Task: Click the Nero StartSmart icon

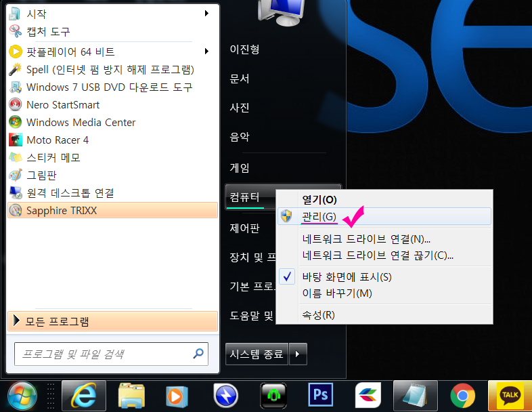Action: (x=16, y=104)
